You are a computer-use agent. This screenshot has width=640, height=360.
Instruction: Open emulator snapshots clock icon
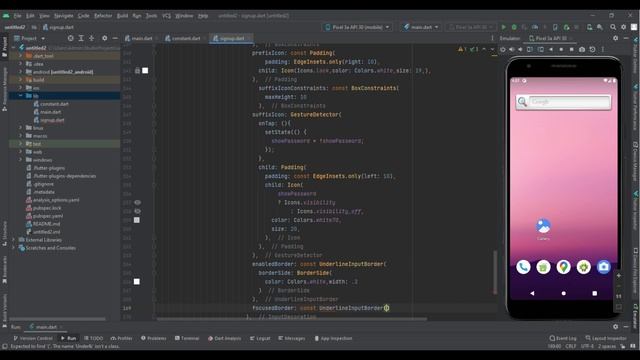(592, 49)
